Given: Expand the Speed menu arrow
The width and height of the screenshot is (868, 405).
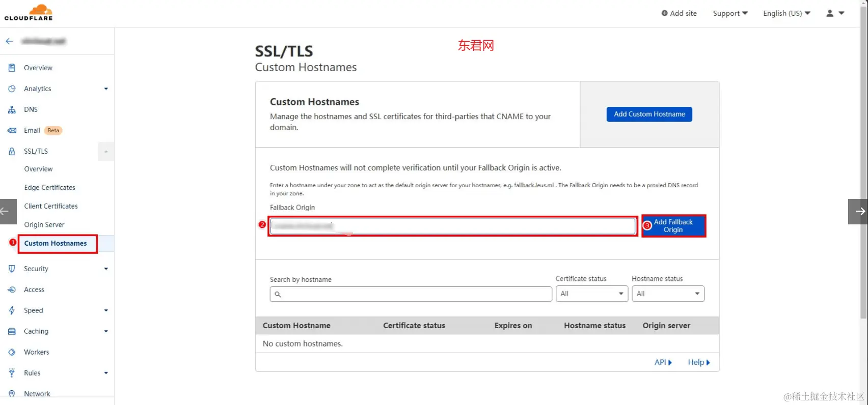Looking at the screenshot, I should coord(106,310).
